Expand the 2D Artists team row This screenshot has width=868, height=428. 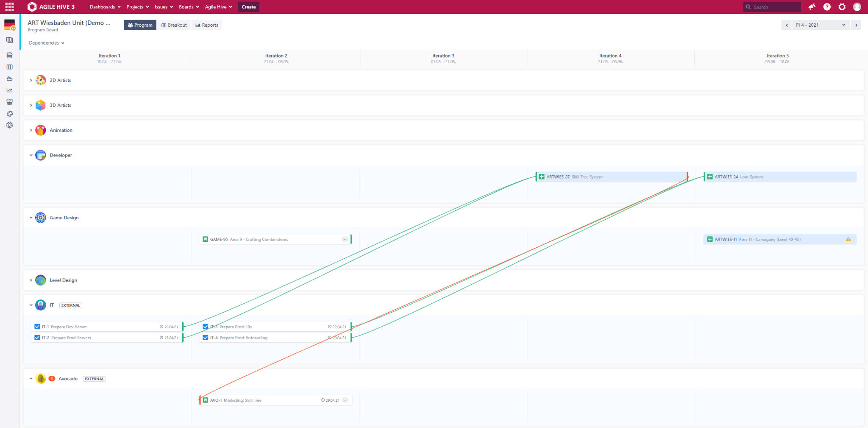pyautogui.click(x=31, y=80)
